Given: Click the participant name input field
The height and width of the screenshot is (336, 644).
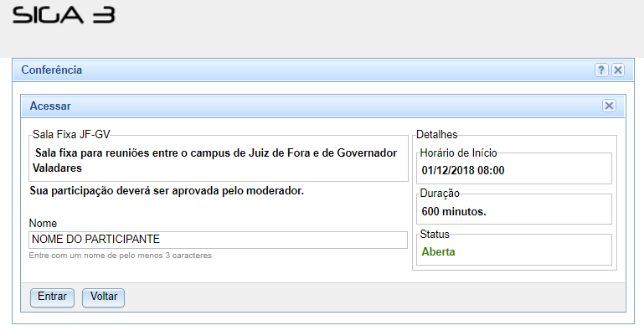Looking at the screenshot, I should [218, 240].
